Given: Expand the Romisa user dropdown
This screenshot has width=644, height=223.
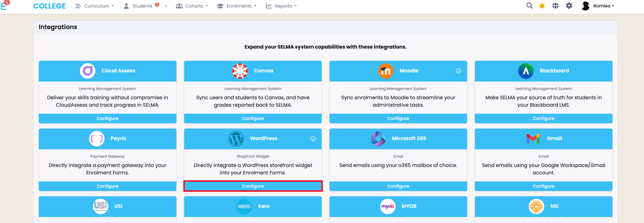Looking at the screenshot, I should click(603, 6).
